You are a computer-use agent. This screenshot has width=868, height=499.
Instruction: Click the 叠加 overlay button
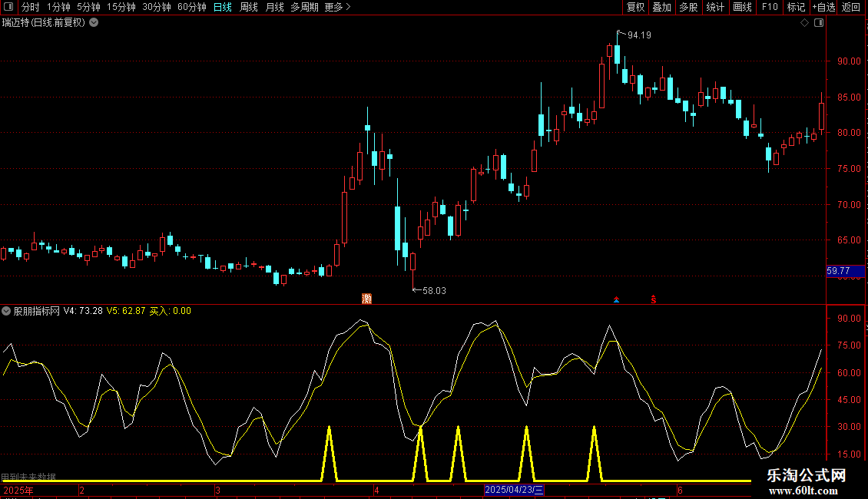coord(661,7)
